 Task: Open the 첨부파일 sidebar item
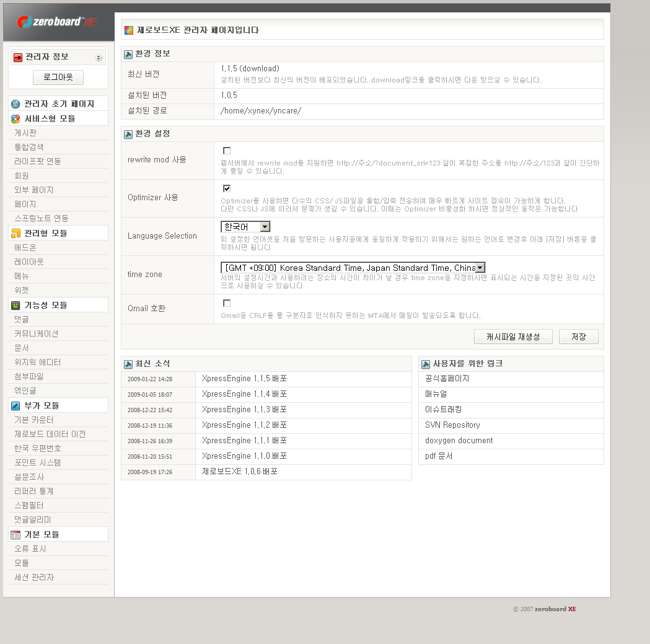pos(29,376)
